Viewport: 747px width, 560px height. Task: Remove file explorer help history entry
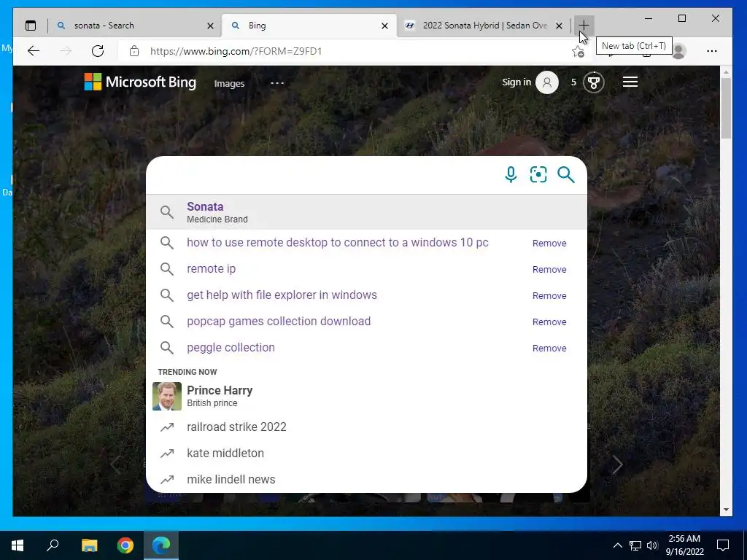pos(549,295)
